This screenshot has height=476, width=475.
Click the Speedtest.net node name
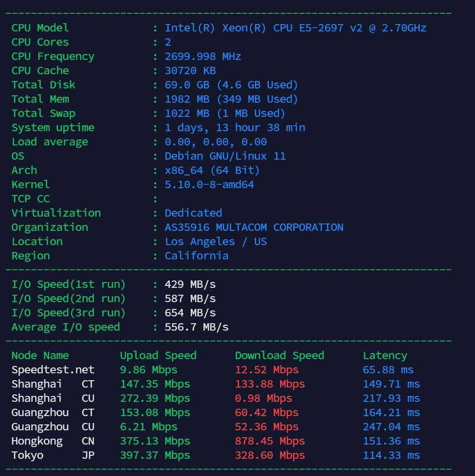coord(53,370)
